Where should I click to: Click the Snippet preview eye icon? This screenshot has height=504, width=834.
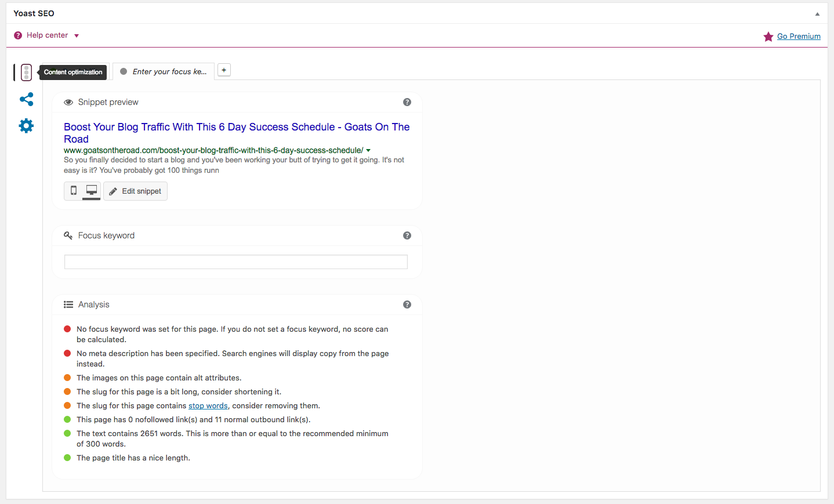click(68, 103)
